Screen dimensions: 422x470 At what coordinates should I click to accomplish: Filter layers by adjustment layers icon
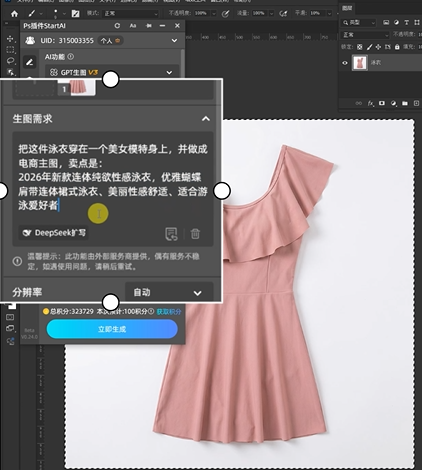click(x=396, y=23)
